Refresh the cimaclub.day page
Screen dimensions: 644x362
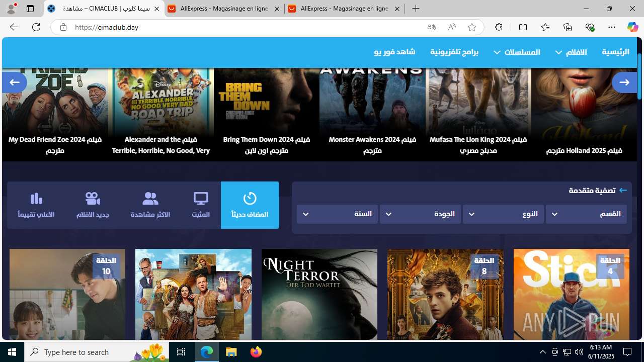(36, 27)
